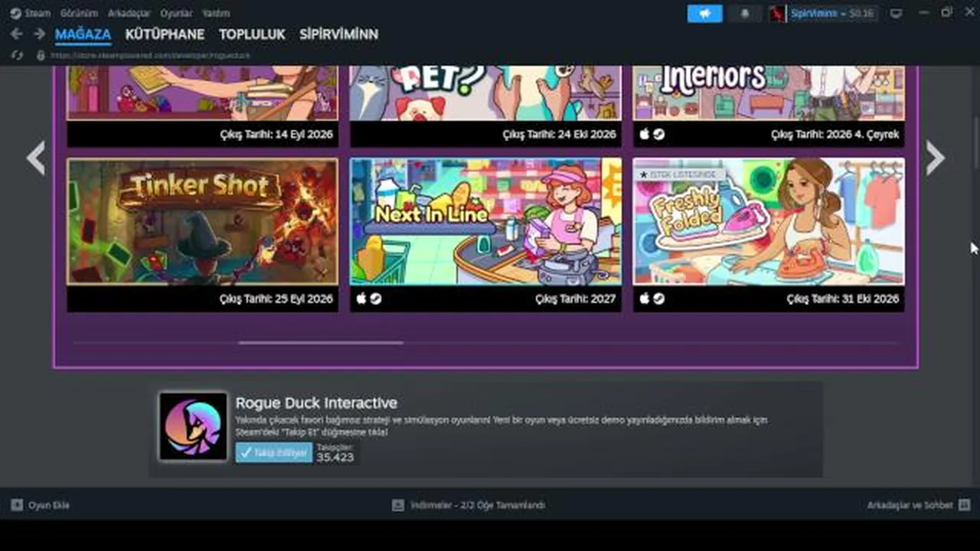
Task: Toggle the Takip Ediliyor follow button
Action: (x=274, y=452)
